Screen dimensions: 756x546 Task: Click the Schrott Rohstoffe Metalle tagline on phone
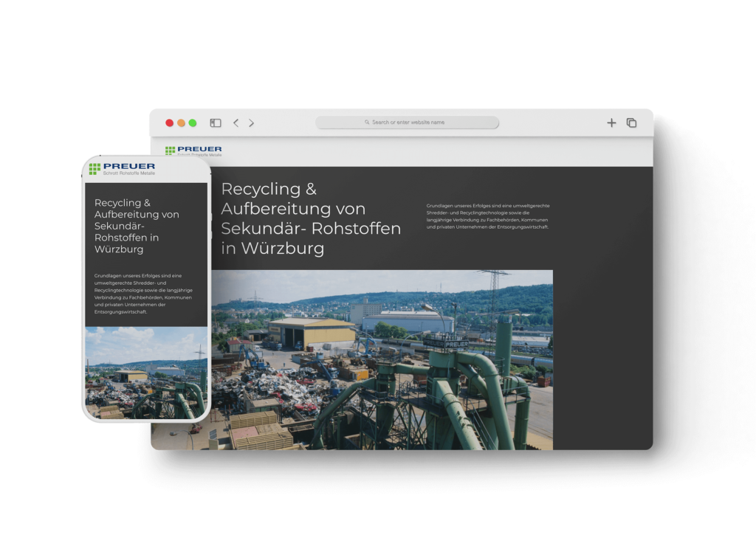click(129, 173)
